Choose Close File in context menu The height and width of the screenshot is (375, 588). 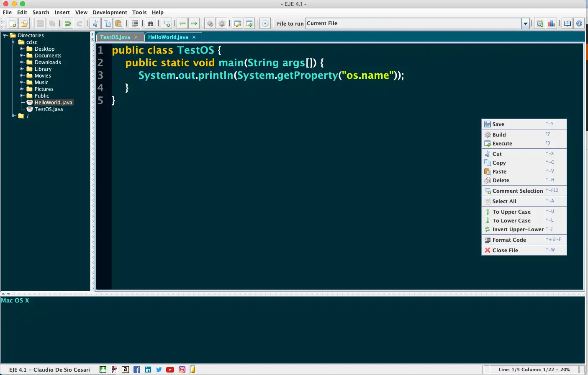524,250
